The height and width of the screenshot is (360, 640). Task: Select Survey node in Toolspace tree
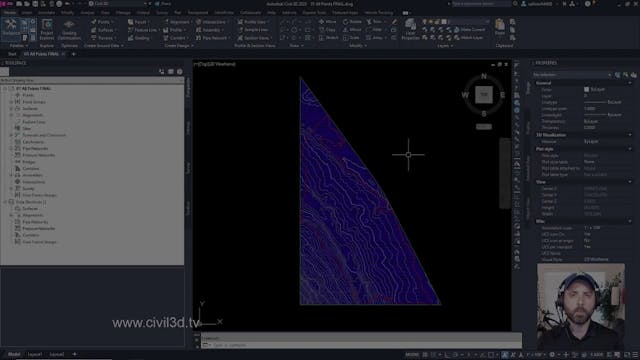click(28, 189)
